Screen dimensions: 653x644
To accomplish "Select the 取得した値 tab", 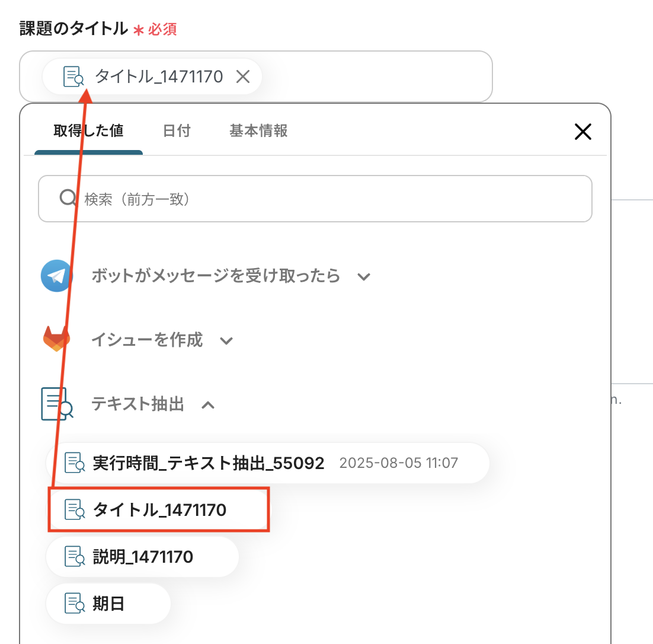I will (x=88, y=130).
